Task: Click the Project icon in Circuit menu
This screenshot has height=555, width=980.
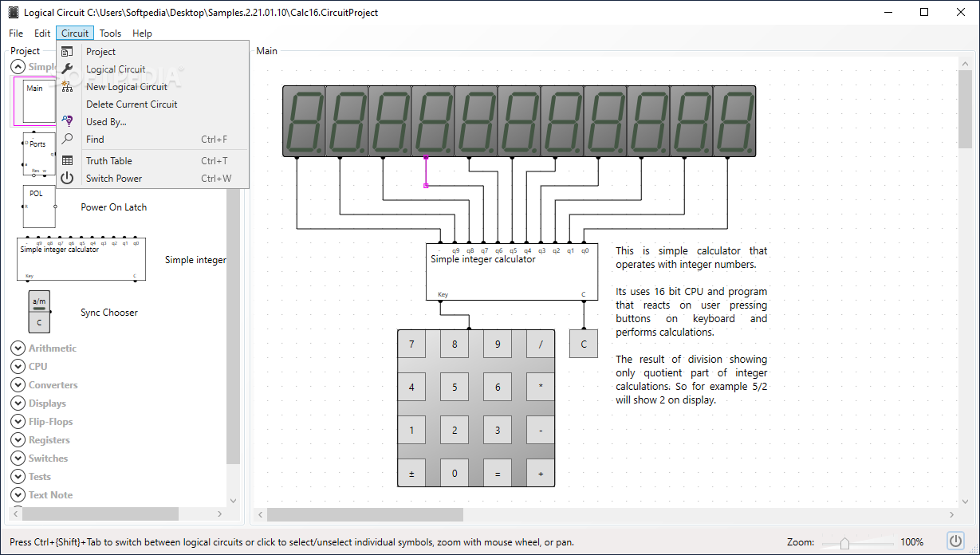Action: coord(68,51)
